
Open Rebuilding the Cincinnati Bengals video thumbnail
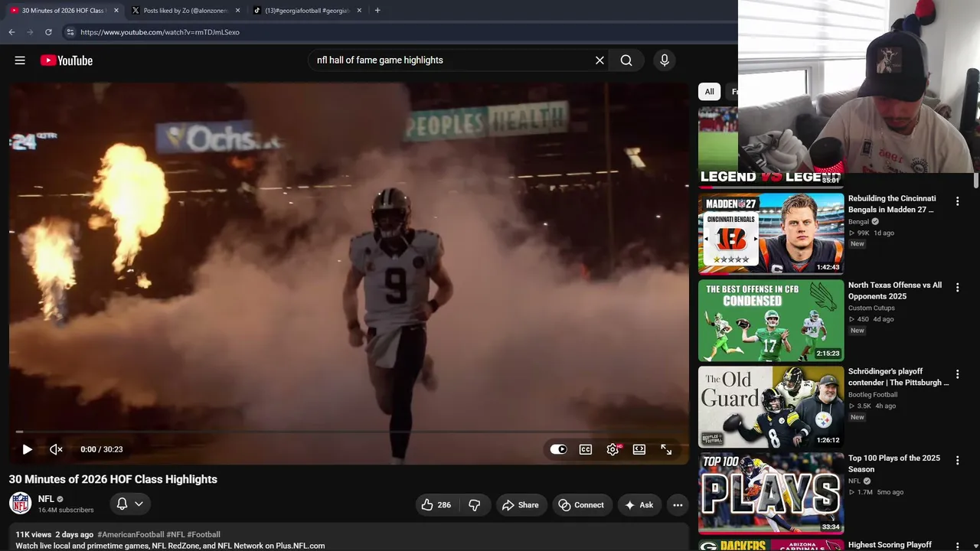771,233
